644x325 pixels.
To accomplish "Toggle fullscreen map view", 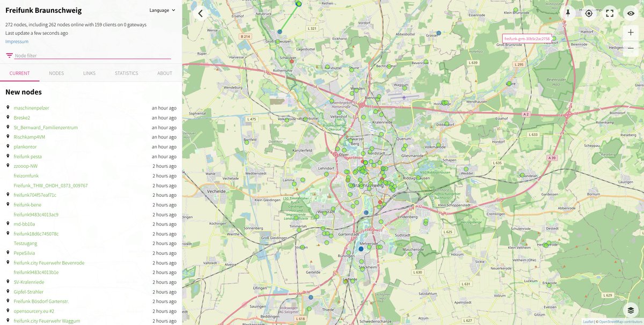I will click(x=610, y=13).
